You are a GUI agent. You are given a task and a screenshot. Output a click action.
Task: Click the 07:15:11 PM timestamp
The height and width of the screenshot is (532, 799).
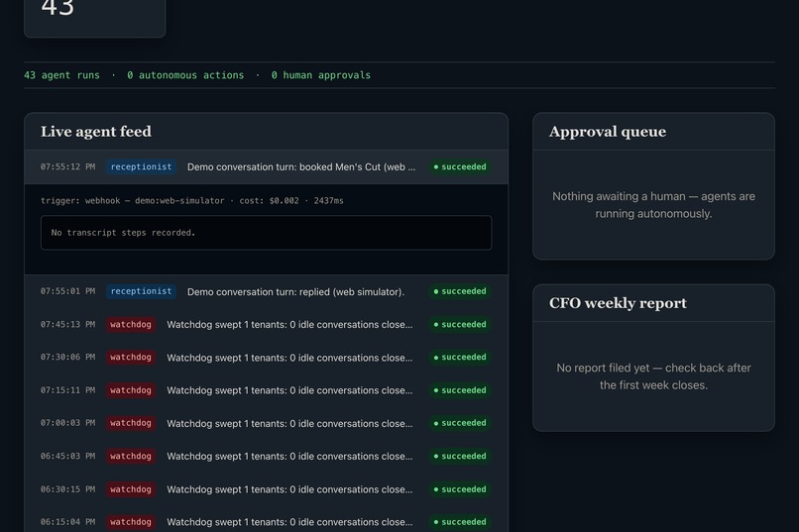pyautogui.click(x=67, y=390)
